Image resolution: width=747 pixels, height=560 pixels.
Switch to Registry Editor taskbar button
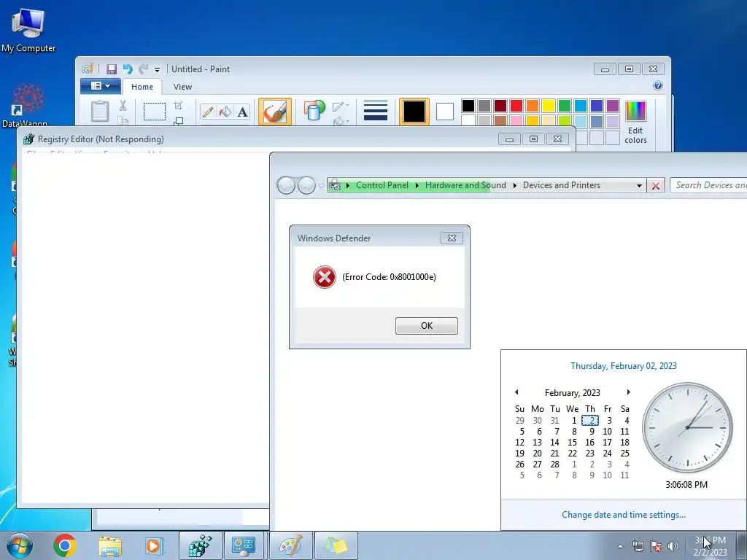click(x=200, y=545)
